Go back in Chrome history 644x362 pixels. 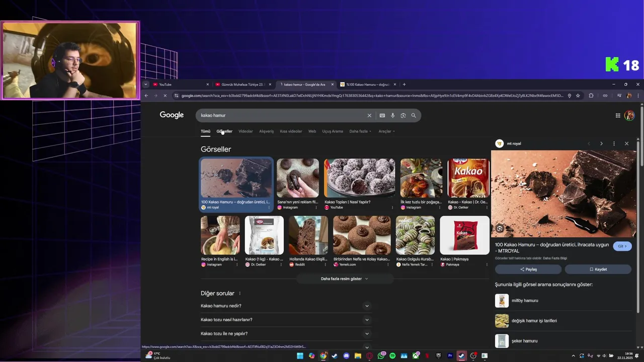coord(146,96)
